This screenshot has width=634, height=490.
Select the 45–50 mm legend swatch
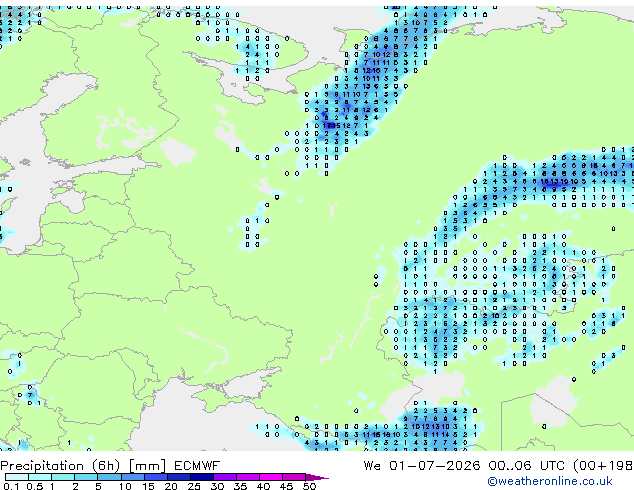click(x=294, y=477)
